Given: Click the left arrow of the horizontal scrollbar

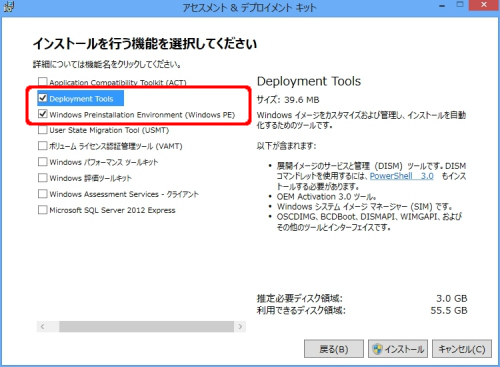Looking at the screenshot, I should click(x=42, y=327).
